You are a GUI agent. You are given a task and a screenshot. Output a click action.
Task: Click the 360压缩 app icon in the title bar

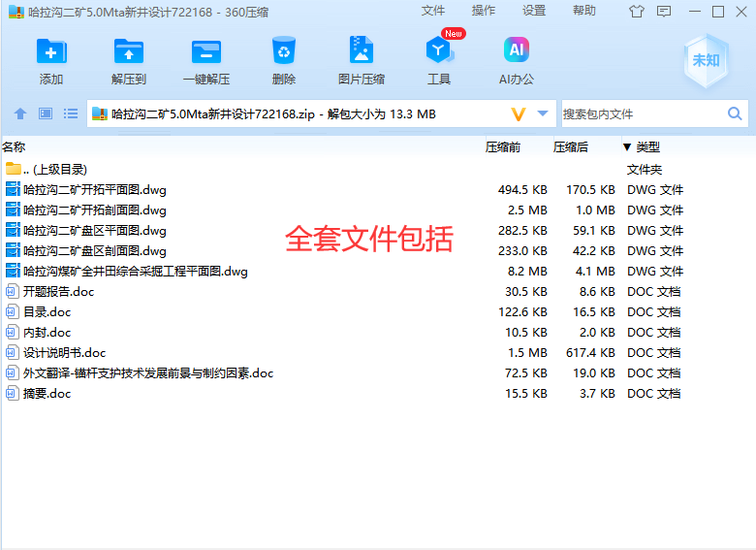tap(16, 12)
